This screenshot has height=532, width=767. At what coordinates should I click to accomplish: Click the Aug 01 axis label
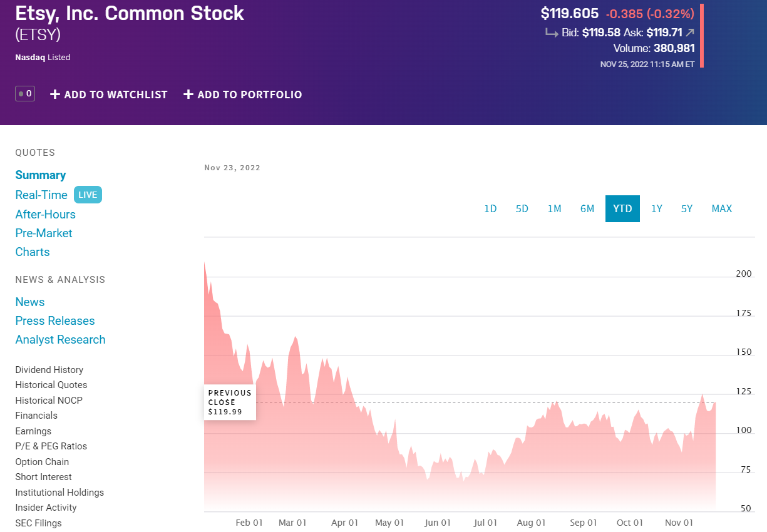(x=532, y=523)
